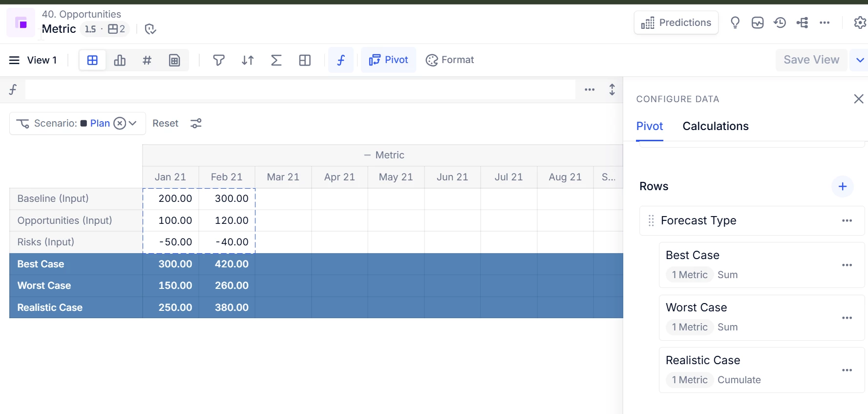The width and height of the screenshot is (868, 414).
Task: Open the View 1 hamburger menu
Action: point(14,60)
